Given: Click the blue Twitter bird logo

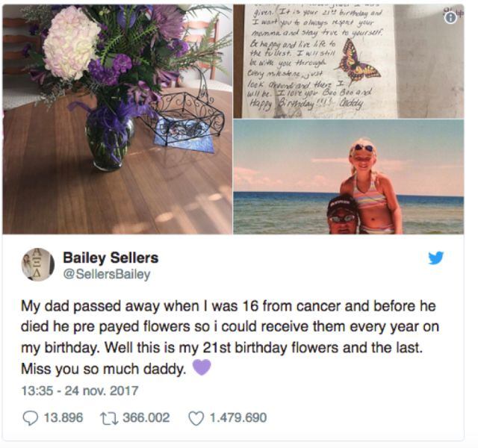Looking at the screenshot, I should click(435, 258).
